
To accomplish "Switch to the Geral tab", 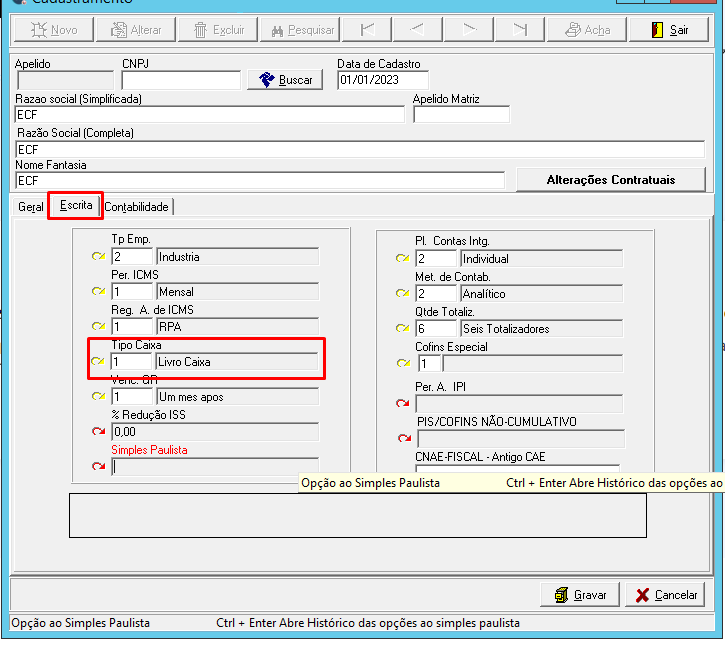I will (31, 207).
